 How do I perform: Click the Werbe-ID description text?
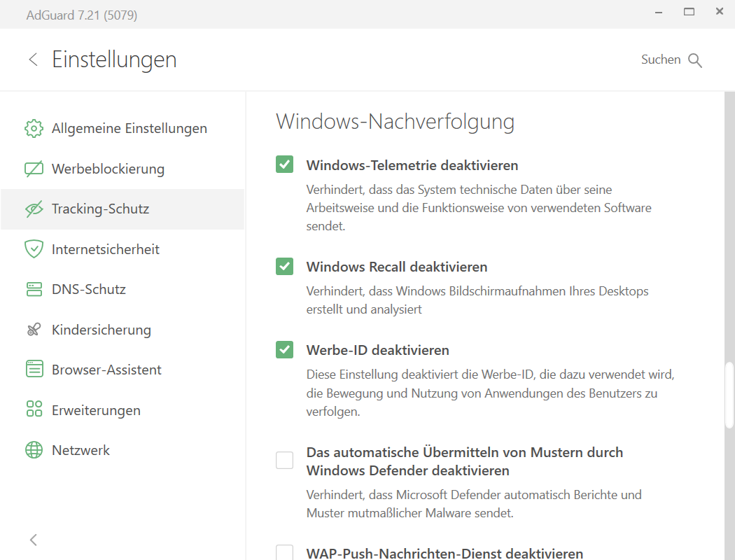[x=490, y=393]
